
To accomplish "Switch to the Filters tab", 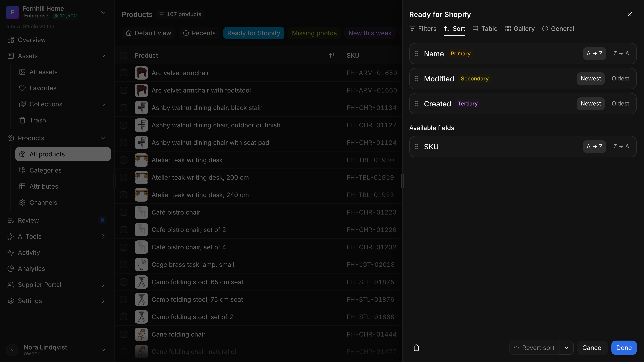I will pos(423,29).
